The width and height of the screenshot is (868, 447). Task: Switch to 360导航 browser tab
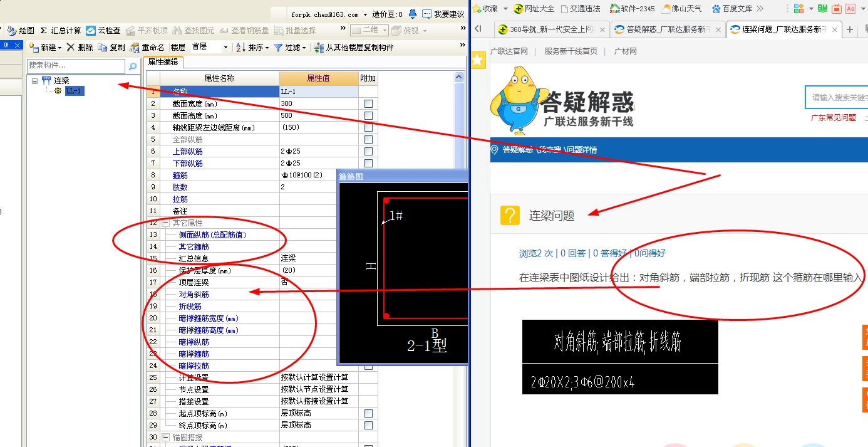point(552,29)
